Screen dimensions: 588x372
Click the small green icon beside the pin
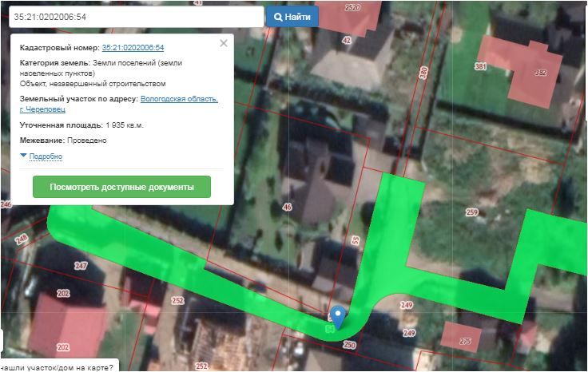tap(328, 327)
